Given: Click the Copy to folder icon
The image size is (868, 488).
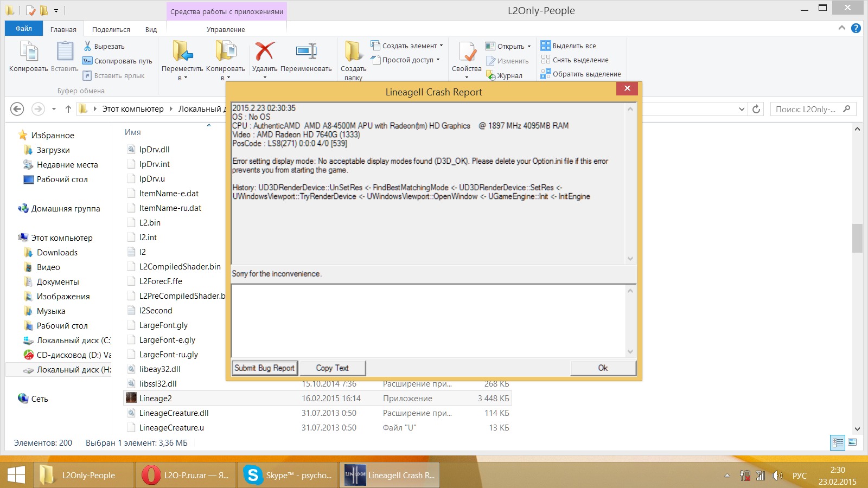Looking at the screenshot, I should click(x=226, y=52).
